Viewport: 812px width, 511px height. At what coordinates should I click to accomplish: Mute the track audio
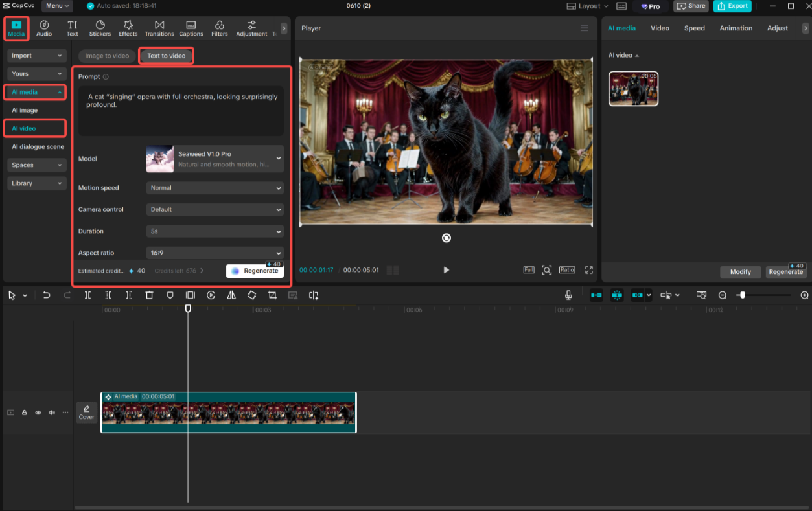click(52, 413)
